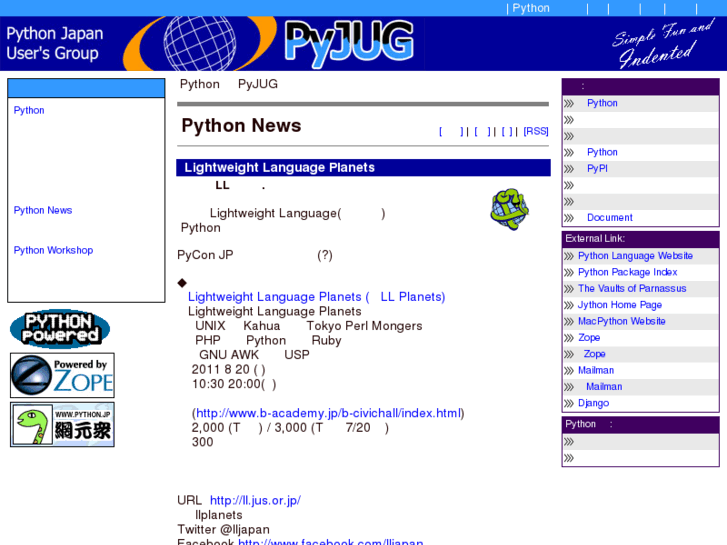Screen dimensions: 727x545
Task: Click the External Link panel header
Action: pos(640,238)
